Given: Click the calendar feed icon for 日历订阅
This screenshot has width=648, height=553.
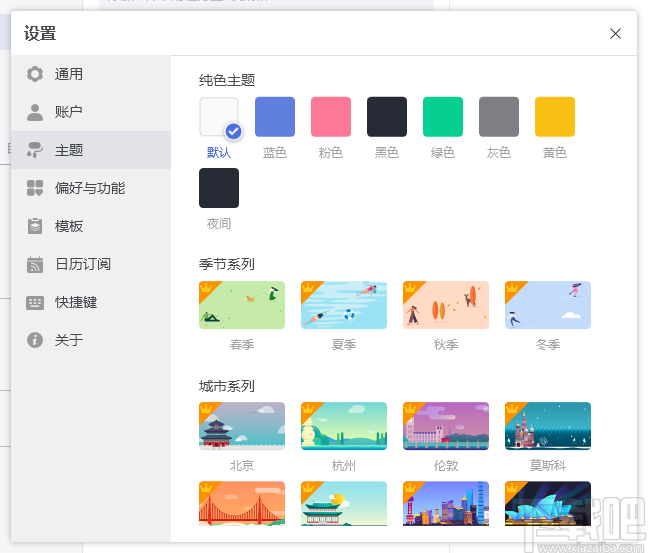Looking at the screenshot, I should point(35,265).
